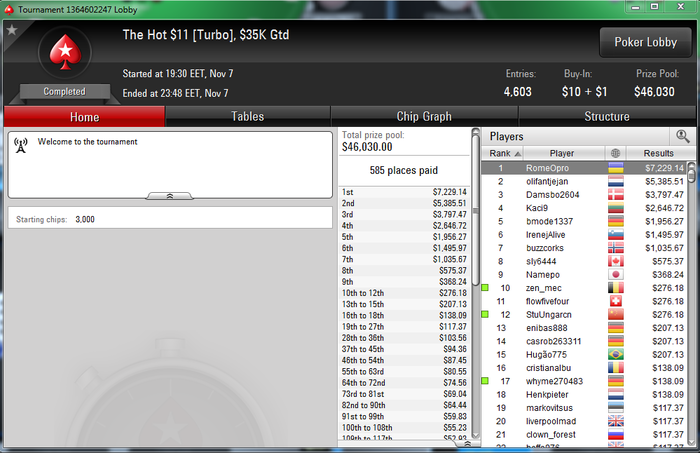Sort players by Rank column arrow
This screenshot has width=700, height=453.
pyautogui.click(x=518, y=154)
